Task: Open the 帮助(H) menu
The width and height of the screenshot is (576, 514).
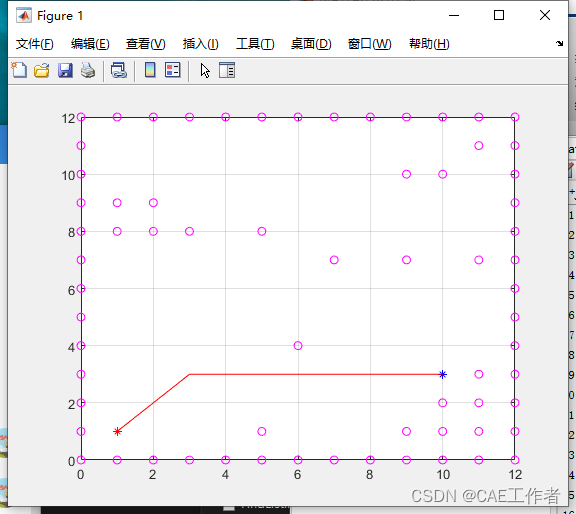Action: coord(429,44)
